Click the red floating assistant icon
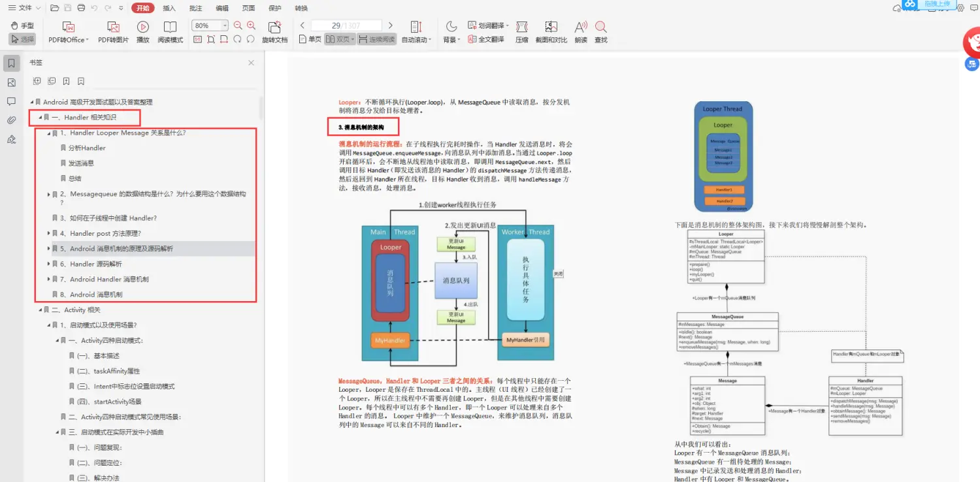The width and height of the screenshot is (980, 482). (972, 42)
